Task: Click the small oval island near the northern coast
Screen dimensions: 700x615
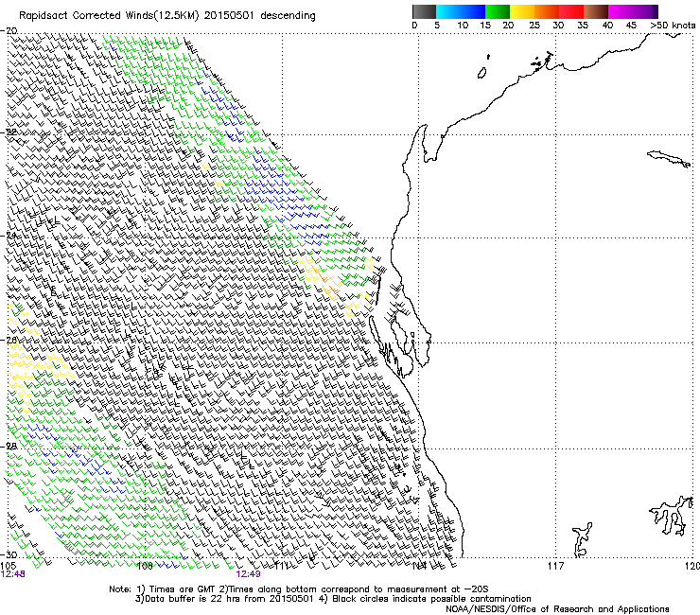Action: point(482,73)
